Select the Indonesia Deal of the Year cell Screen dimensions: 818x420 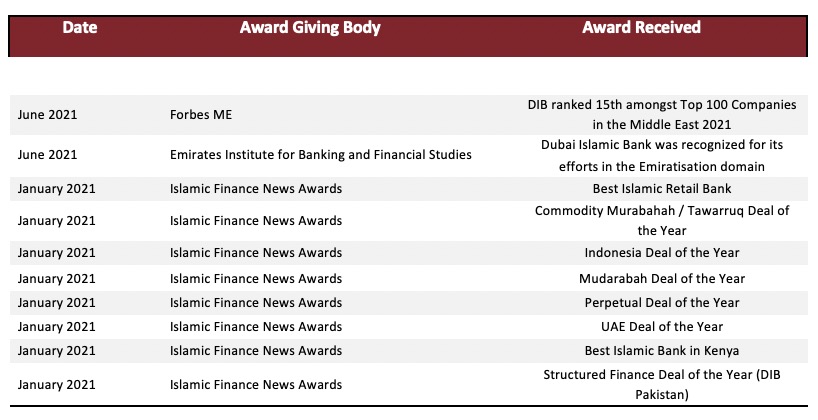tap(661, 253)
